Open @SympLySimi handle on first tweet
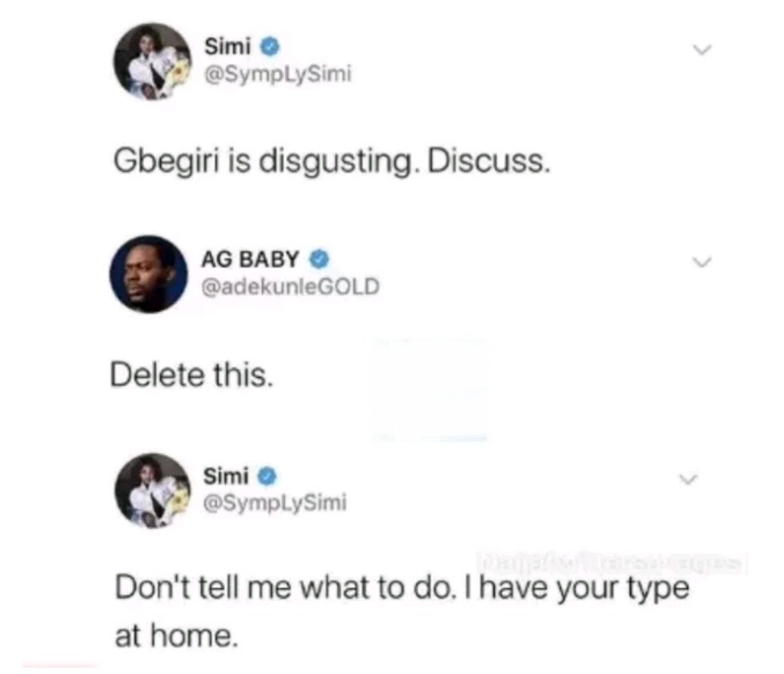 tap(278, 74)
